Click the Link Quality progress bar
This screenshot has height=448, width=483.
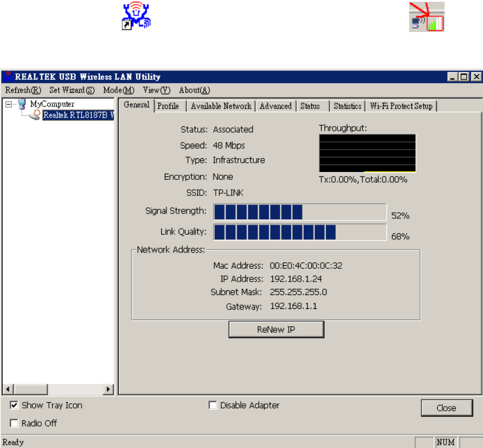300,232
